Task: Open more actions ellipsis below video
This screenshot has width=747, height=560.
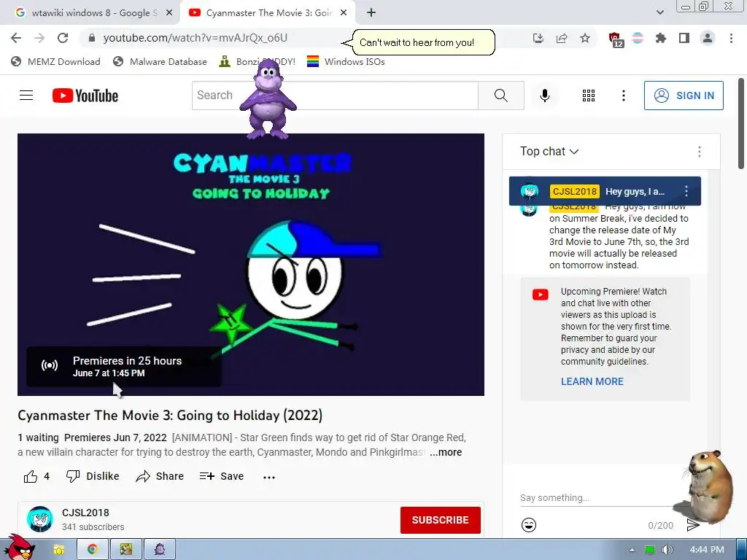Action: (x=269, y=477)
